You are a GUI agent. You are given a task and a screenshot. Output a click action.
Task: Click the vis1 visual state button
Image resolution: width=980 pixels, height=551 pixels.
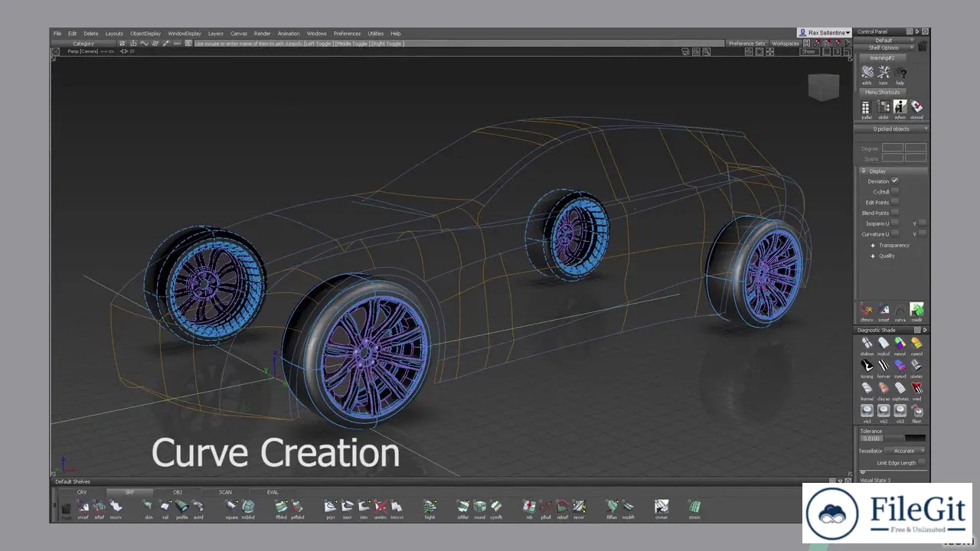click(867, 412)
